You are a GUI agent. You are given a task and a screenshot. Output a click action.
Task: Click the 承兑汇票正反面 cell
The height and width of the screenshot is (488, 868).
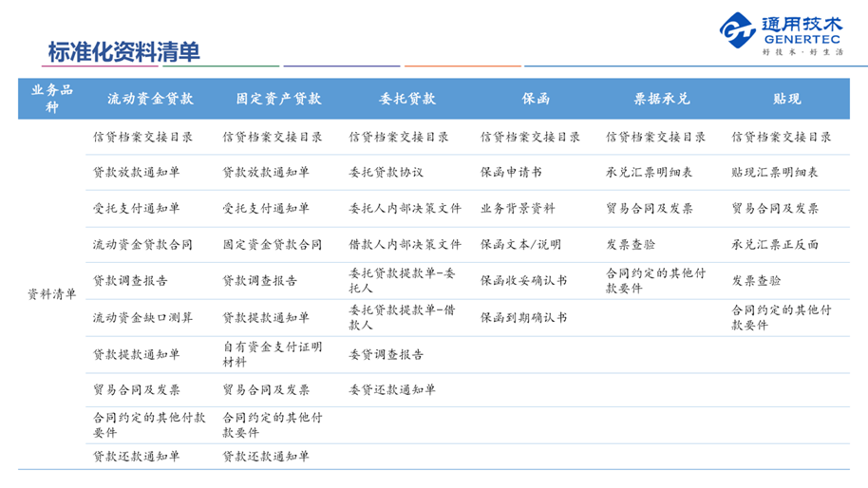pos(774,245)
